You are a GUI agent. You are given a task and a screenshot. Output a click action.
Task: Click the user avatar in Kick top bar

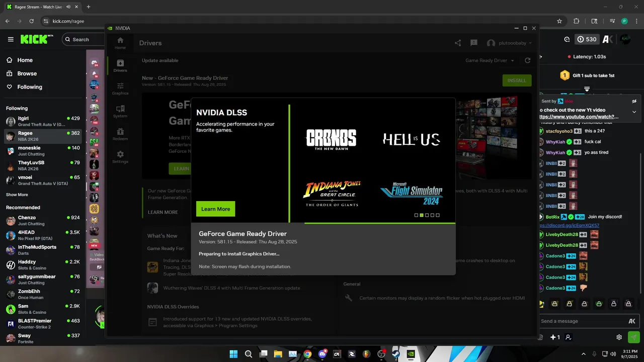click(625, 39)
